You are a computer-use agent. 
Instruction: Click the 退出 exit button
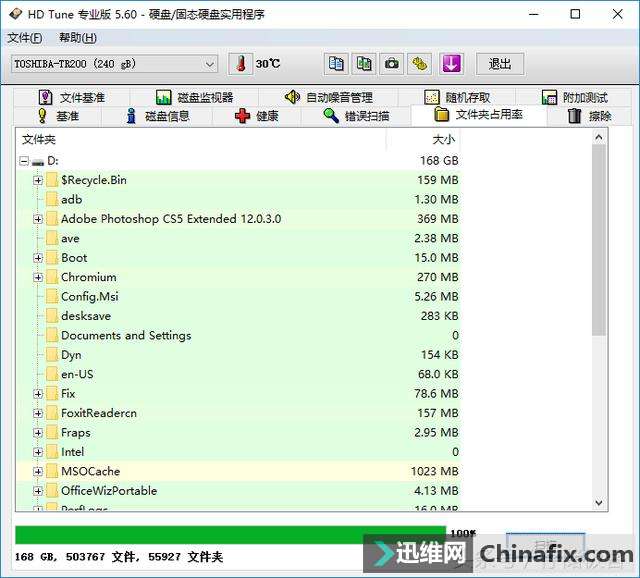[500, 64]
